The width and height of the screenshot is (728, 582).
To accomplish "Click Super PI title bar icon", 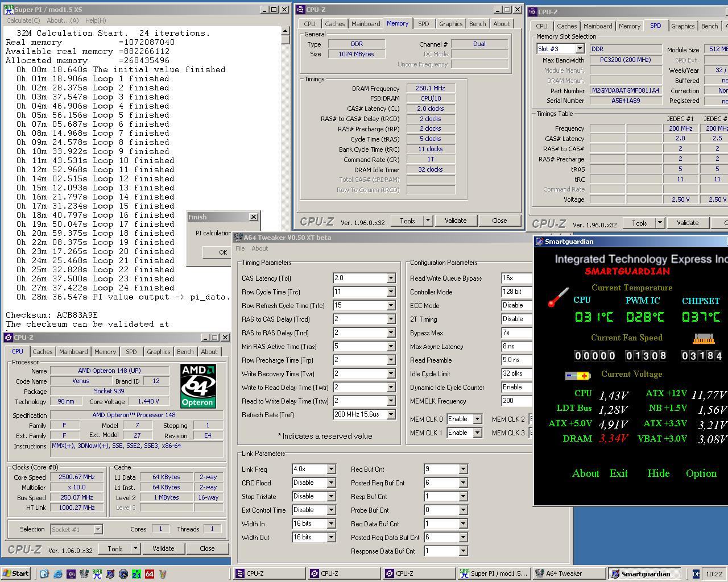I will (x=9, y=10).
